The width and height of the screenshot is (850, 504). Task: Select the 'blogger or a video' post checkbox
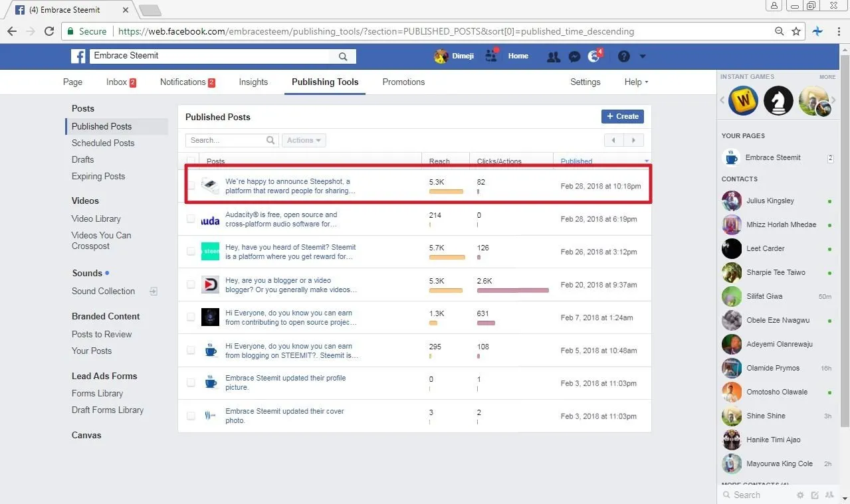(x=191, y=284)
